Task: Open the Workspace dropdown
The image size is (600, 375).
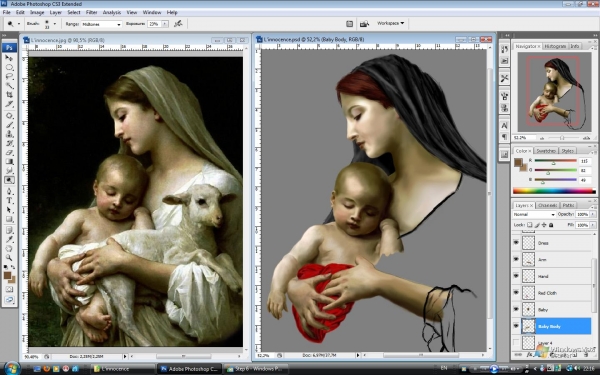Action: point(390,23)
